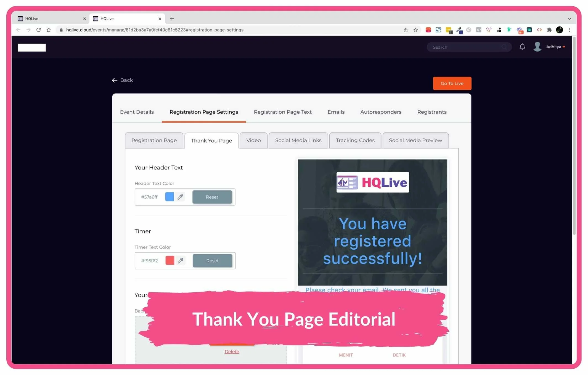Image resolution: width=588 pixels, height=375 pixels.
Task: Expand the tab search chevron
Action: pyautogui.click(x=569, y=19)
